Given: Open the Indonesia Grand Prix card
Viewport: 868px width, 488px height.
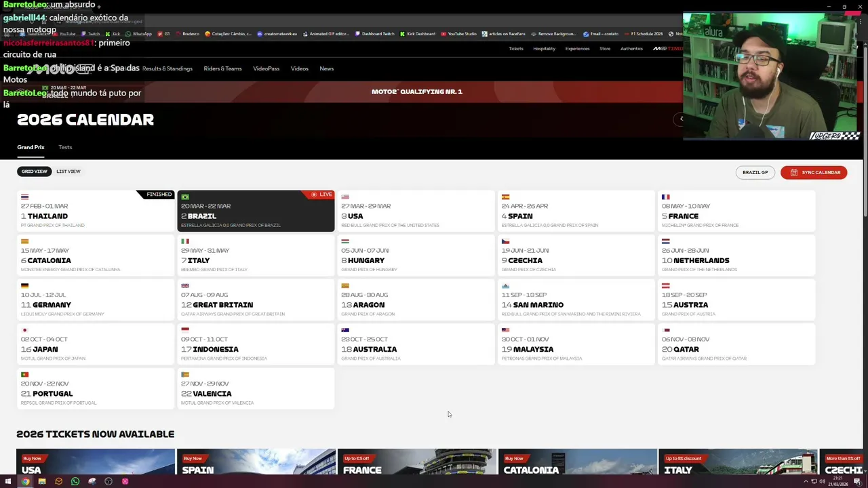Looking at the screenshot, I should coord(256,344).
